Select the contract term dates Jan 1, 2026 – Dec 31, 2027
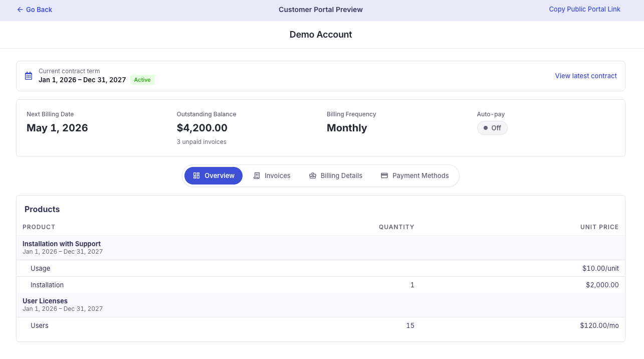Screen dimensions: 644x359 click(82, 80)
